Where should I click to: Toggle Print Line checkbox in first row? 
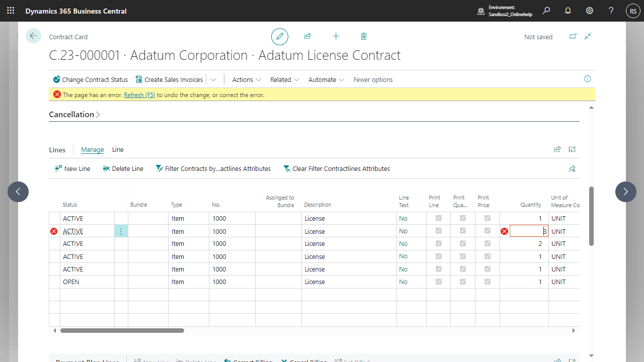pos(438,218)
